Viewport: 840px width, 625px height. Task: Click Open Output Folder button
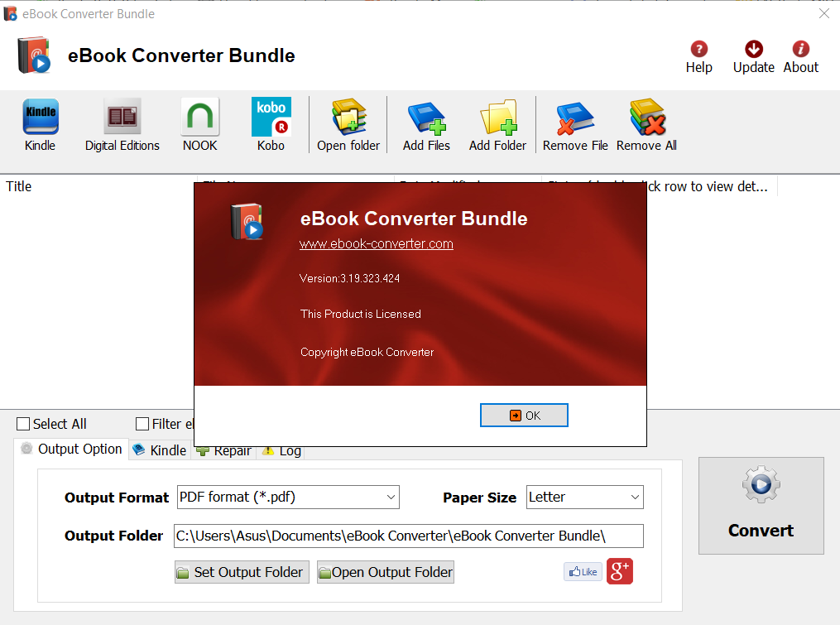[386, 572]
